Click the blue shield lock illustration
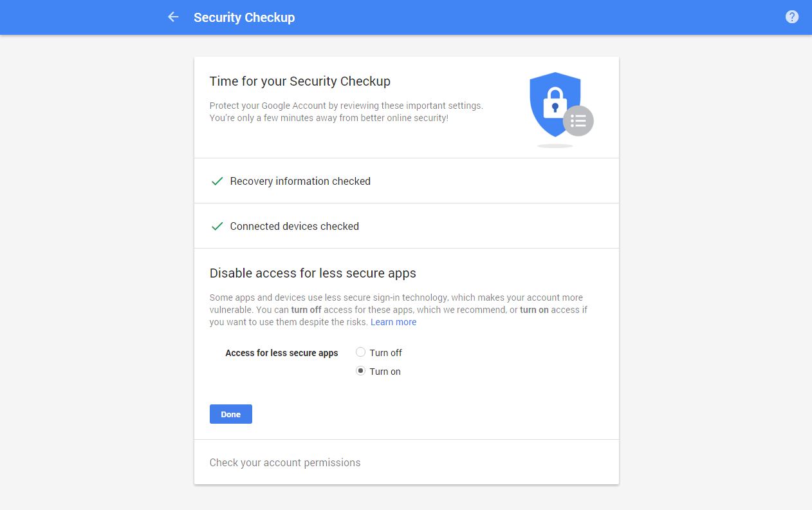The image size is (812, 510). pyautogui.click(x=555, y=104)
